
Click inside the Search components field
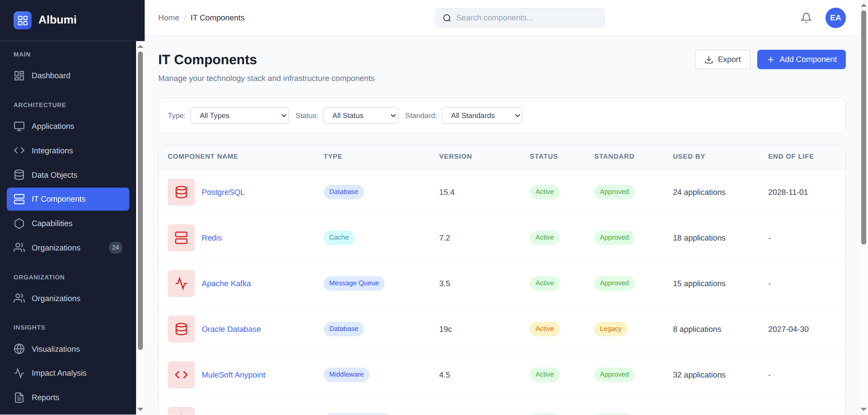[519, 18]
